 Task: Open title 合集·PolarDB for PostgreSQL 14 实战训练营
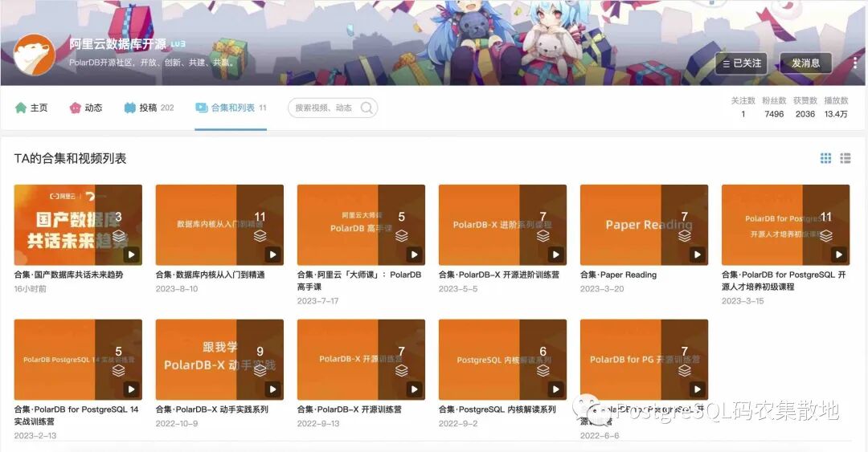pos(76,415)
